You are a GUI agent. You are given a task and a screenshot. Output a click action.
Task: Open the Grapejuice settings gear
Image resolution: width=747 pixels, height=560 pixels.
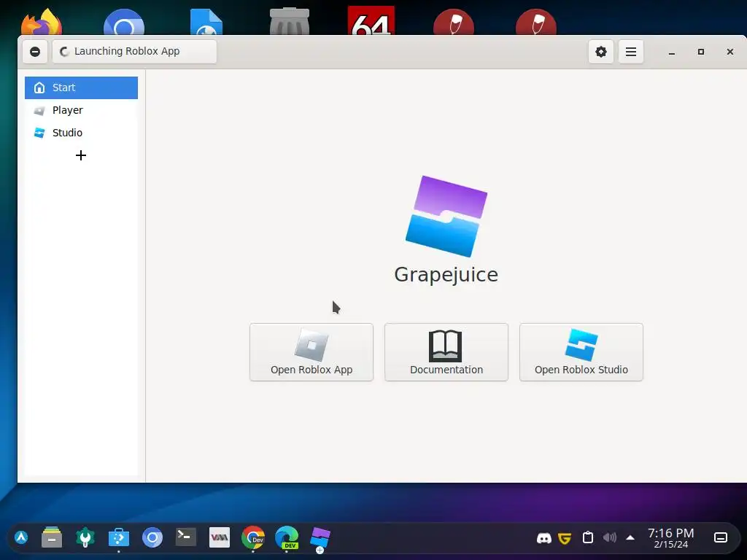(601, 52)
